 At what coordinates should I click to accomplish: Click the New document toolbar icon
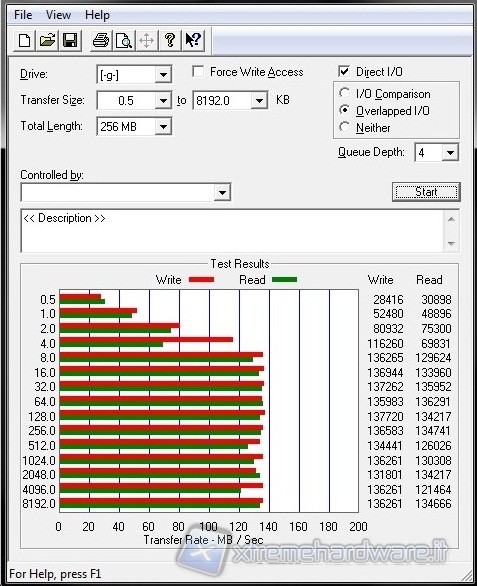(x=25, y=40)
